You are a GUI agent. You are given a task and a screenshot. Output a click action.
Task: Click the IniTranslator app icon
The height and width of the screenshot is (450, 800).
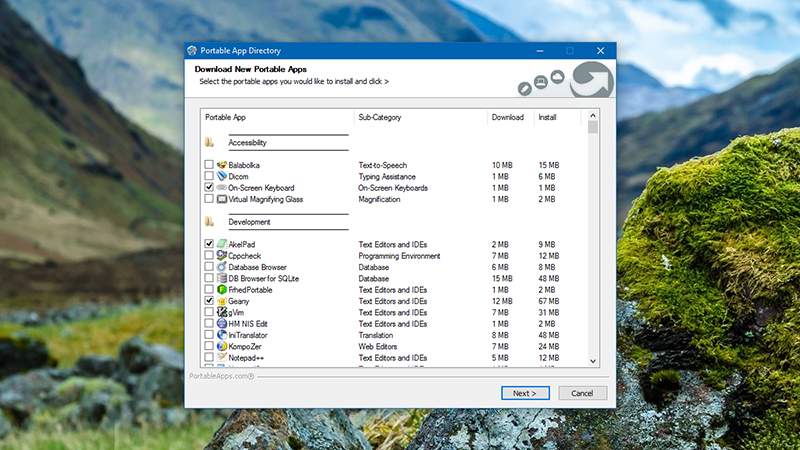click(221, 335)
